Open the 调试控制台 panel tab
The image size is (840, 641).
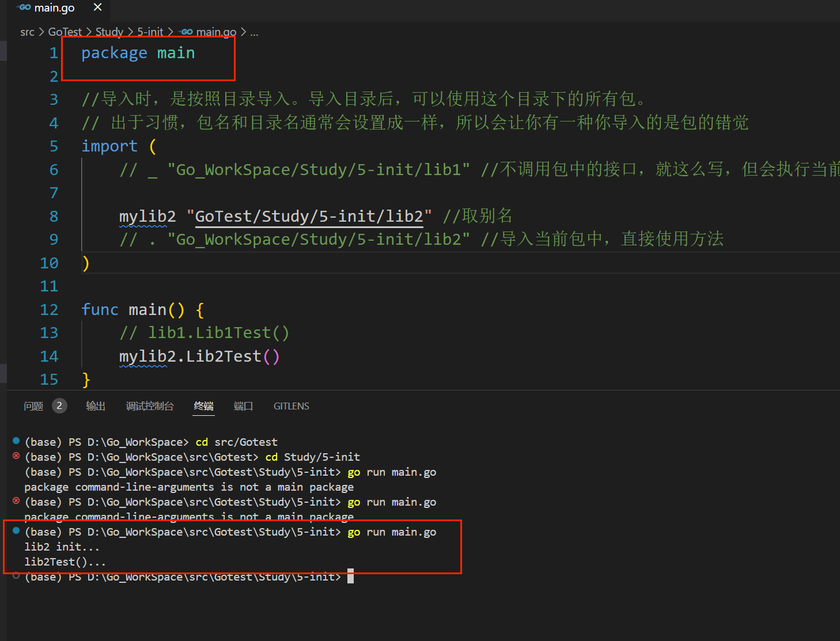pyautogui.click(x=150, y=406)
